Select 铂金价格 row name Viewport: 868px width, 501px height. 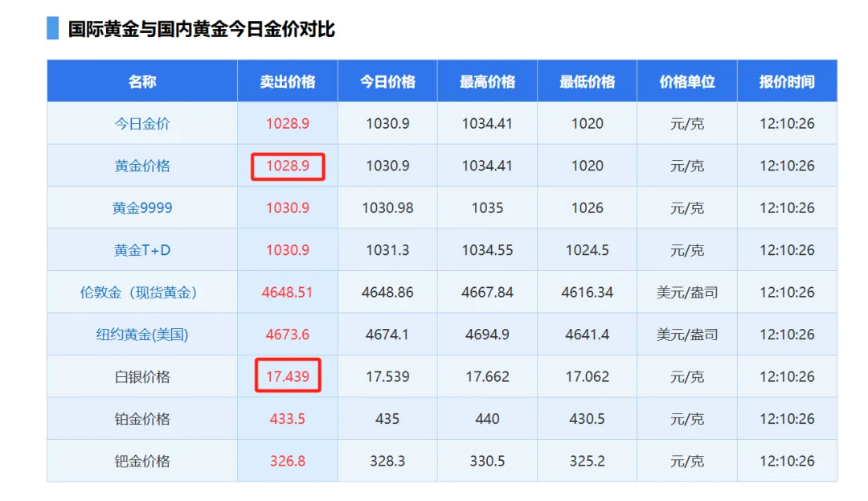(142, 419)
